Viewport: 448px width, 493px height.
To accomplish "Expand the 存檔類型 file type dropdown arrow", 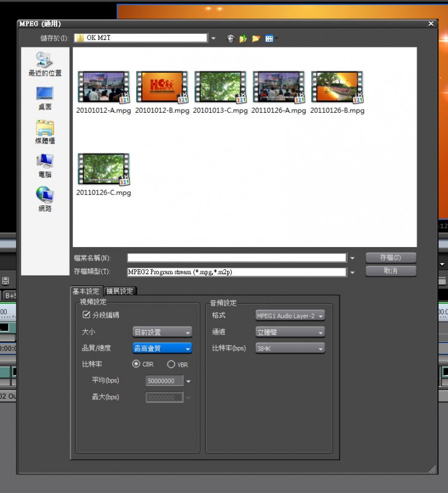I will pyautogui.click(x=352, y=272).
